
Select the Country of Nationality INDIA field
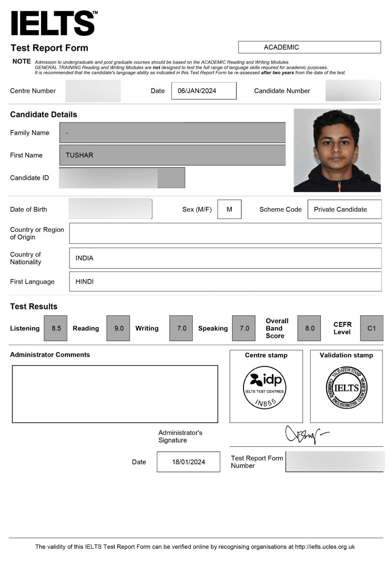click(225, 258)
